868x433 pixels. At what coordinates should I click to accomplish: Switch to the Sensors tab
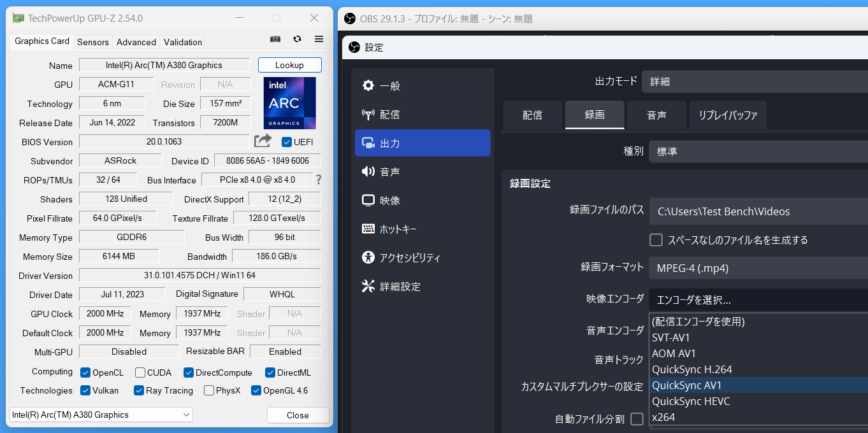pyautogui.click(x=93, y=42)
